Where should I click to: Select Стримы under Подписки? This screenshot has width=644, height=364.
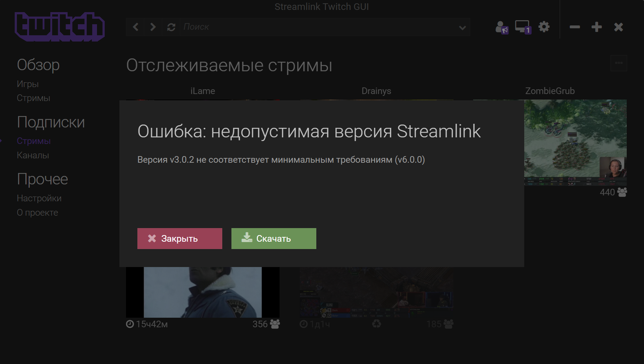(x=34, y=141)
